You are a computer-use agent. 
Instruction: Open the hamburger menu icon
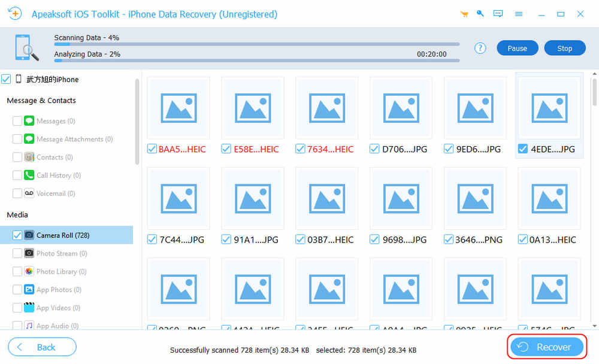(518, 14)
